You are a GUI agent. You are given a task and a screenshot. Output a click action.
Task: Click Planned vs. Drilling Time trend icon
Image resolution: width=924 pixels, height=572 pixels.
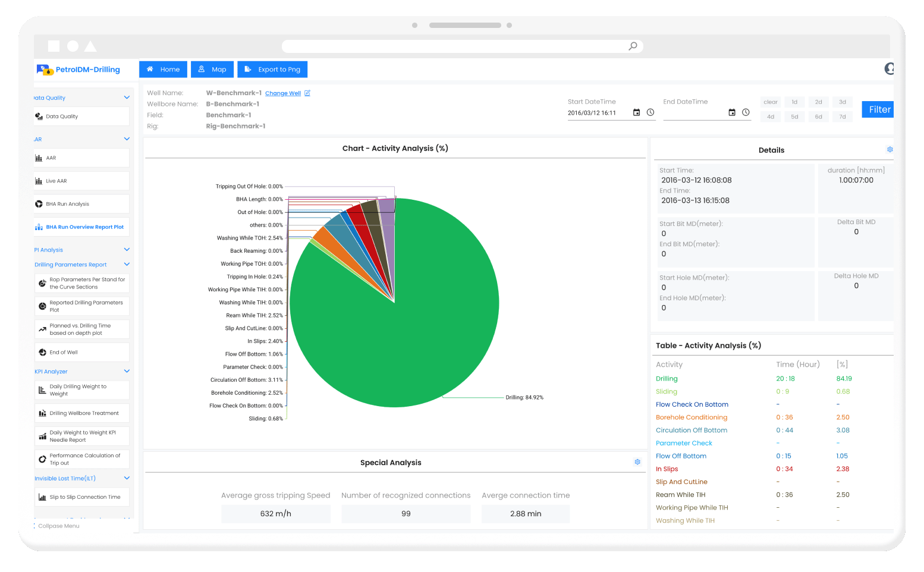(42, 329)
